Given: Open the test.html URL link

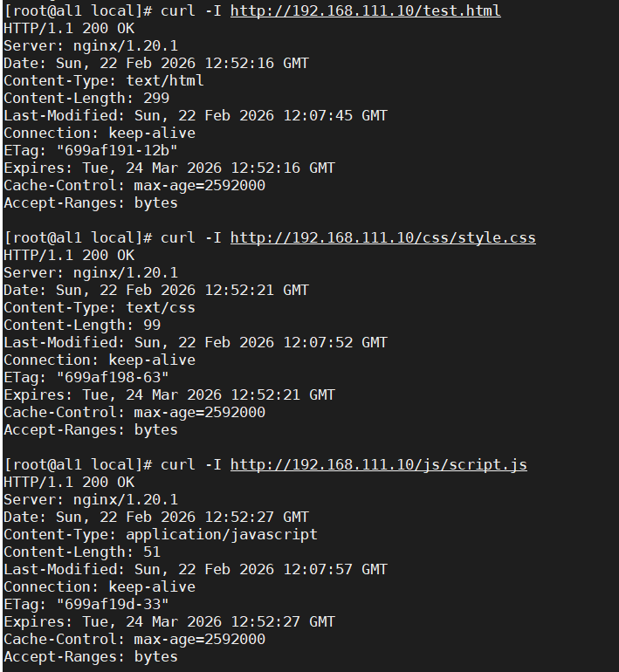Looking at the screenshot, I should coord(365,11).
